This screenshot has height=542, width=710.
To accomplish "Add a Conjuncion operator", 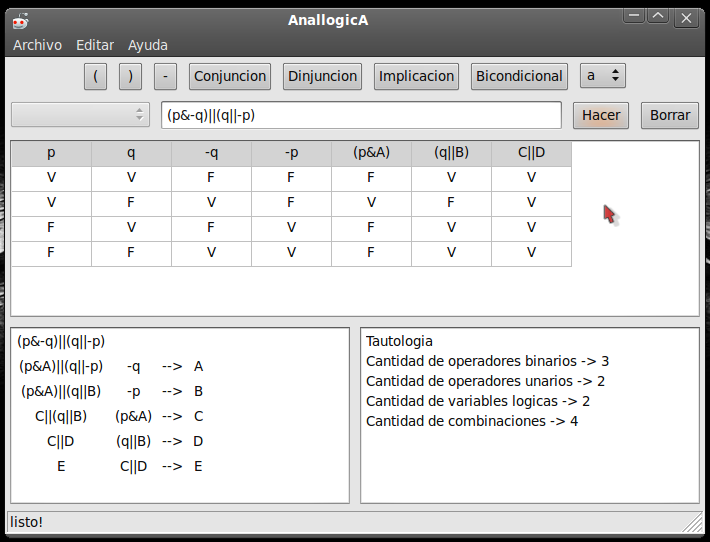I will pos(230,77).
